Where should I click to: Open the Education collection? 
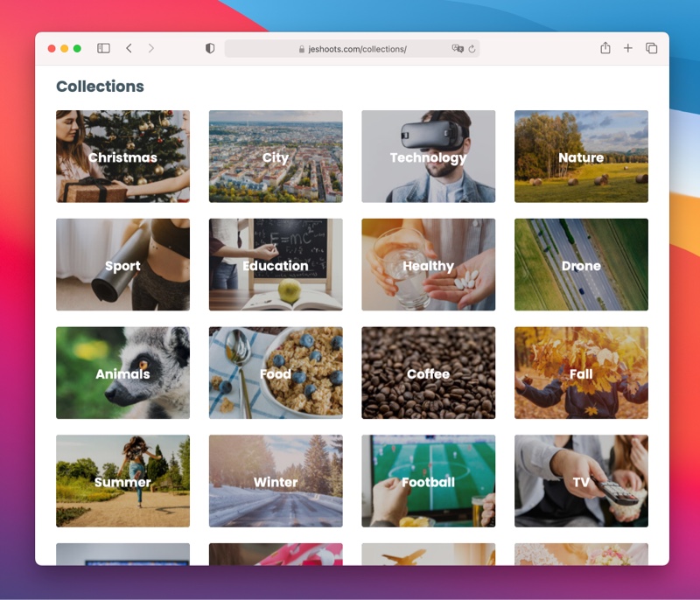(x=276, y=264)
